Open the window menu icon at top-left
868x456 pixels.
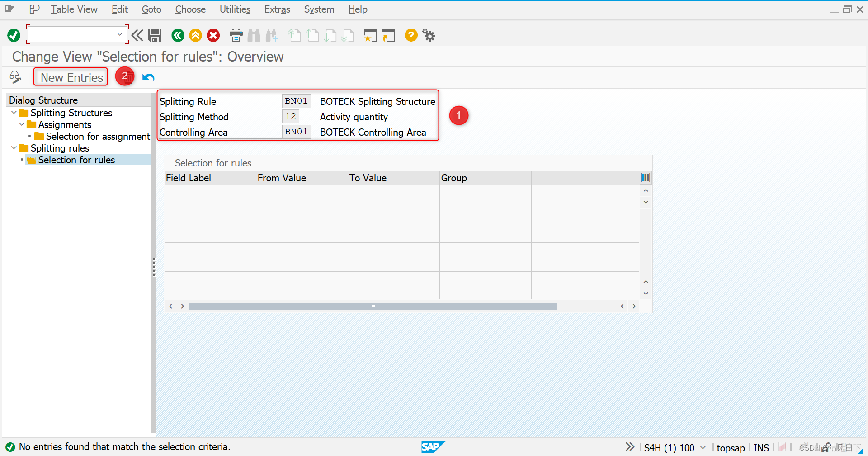pyautogui.click(x=9, y=9)
